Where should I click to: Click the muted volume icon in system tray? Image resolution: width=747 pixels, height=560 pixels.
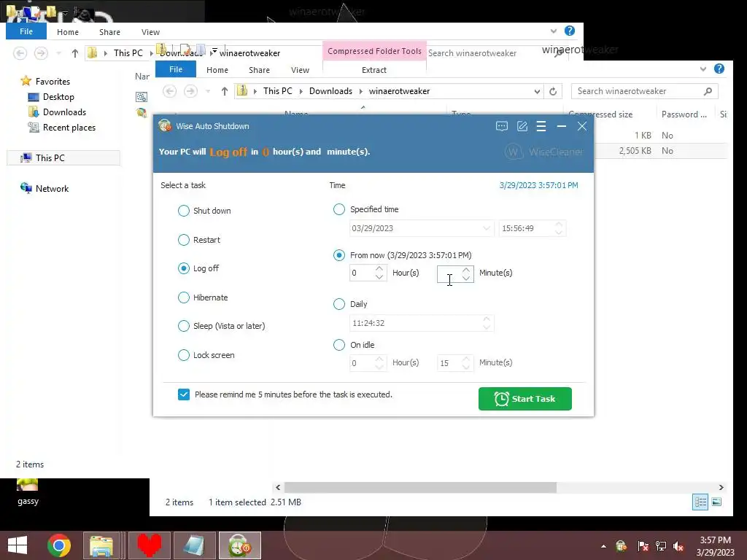point(678,546)
